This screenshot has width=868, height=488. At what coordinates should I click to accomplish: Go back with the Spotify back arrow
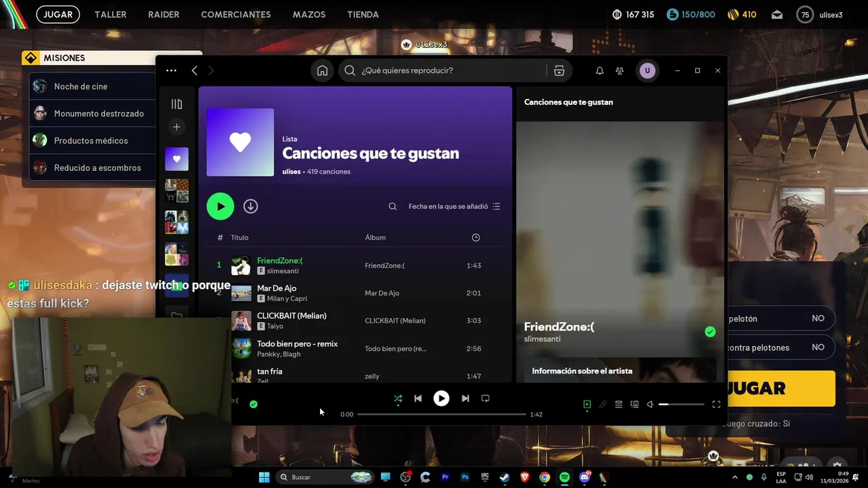tap(195, 70)
